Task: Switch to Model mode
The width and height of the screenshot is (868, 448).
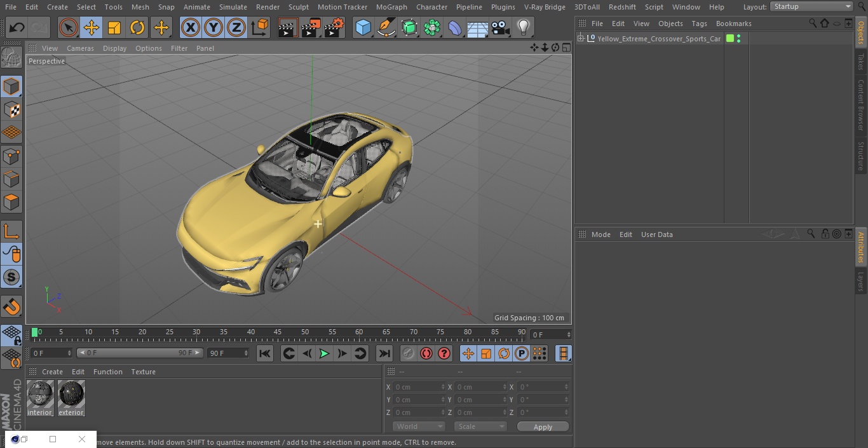Action: 11,86
